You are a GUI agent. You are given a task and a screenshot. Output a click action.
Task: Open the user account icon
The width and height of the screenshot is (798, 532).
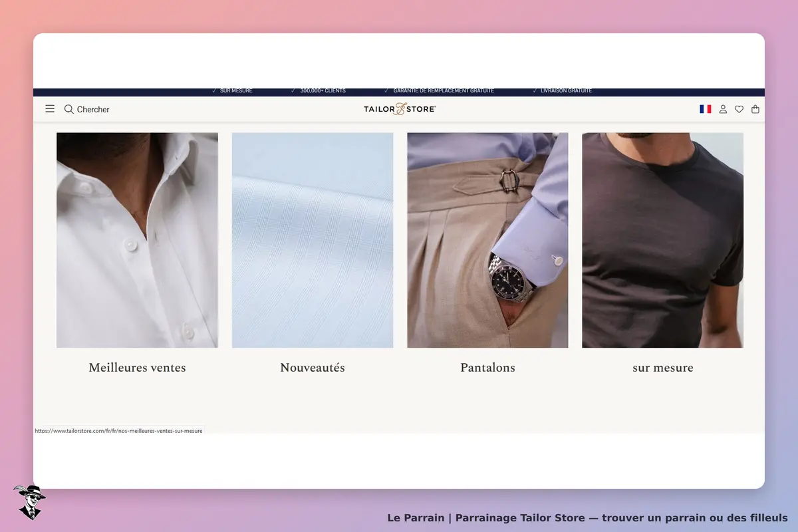(723, 109)
